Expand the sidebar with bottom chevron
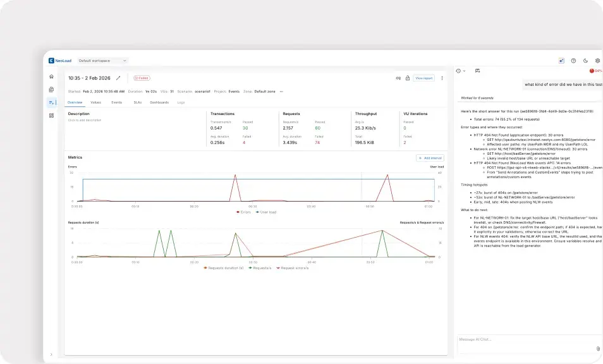The height and width of the screenshot is (364, 603). (51, 355)
